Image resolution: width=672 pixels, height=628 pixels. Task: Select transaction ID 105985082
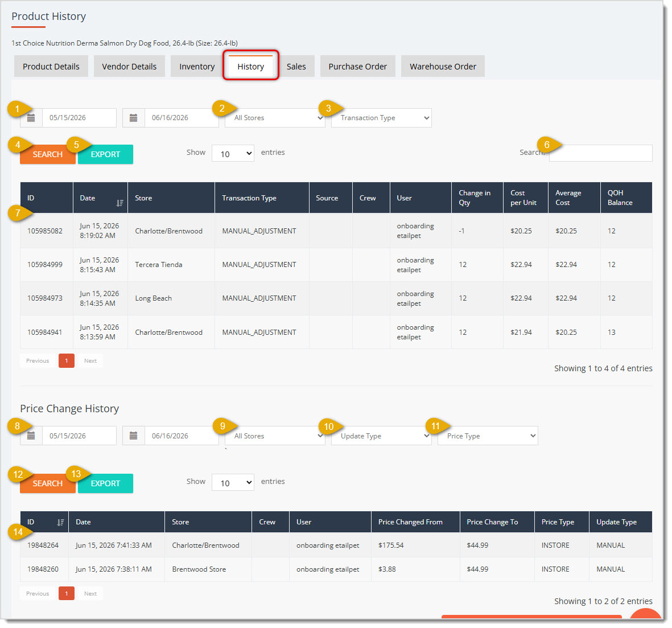(x=45, y=231)
